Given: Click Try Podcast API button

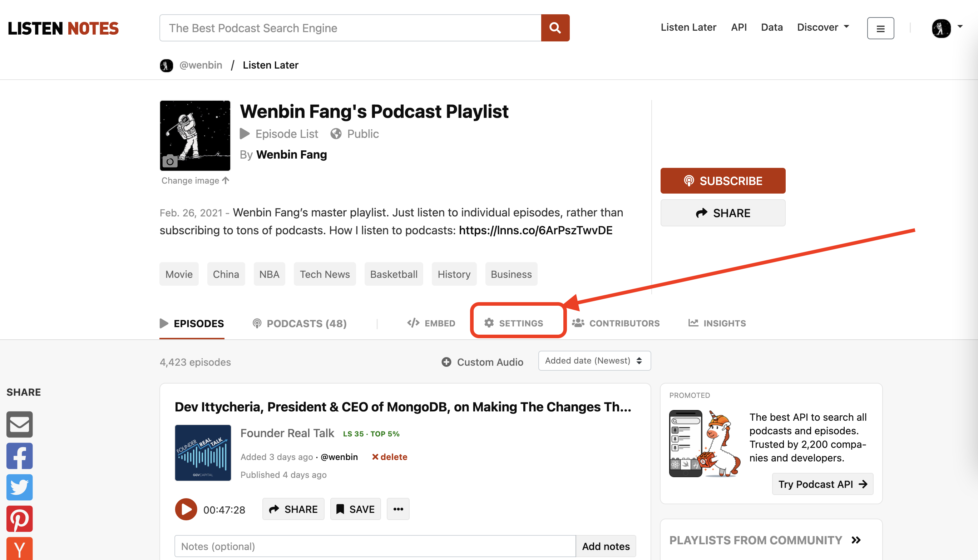Looking at the screenshot, I should coord(823,484).
